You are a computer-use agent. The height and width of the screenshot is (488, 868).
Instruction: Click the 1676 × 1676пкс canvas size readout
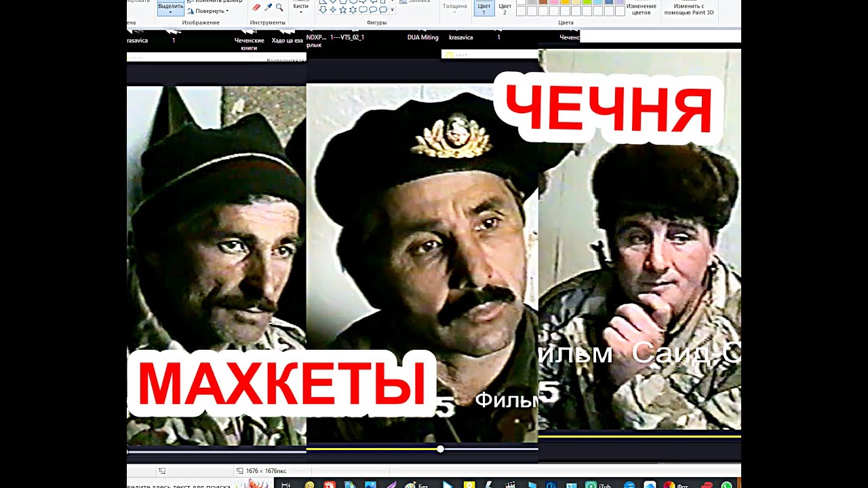pos(266,470)
